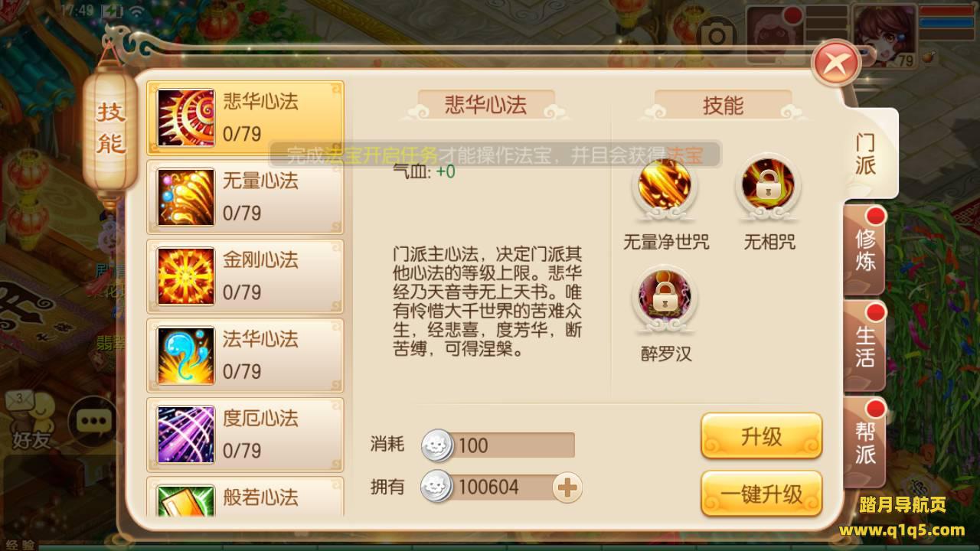Open the 帮派 tab
The image size is (980, 551).
865,442
